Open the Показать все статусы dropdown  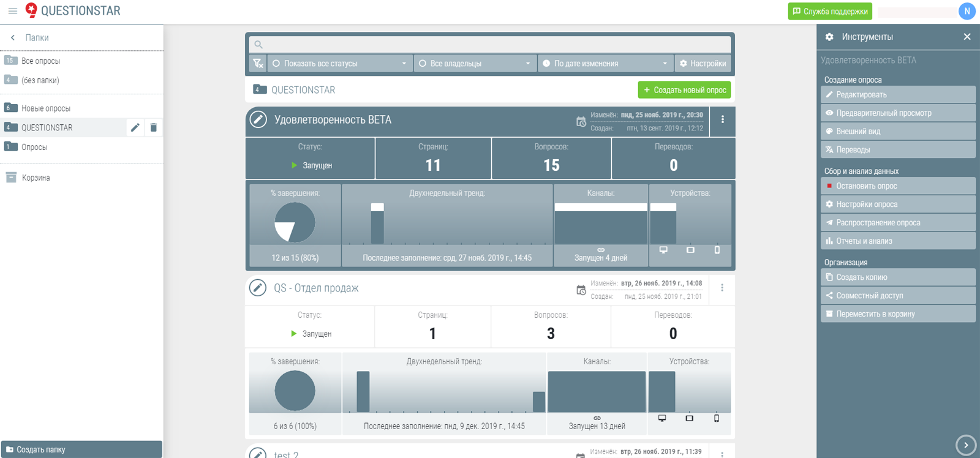coord(340,64)
